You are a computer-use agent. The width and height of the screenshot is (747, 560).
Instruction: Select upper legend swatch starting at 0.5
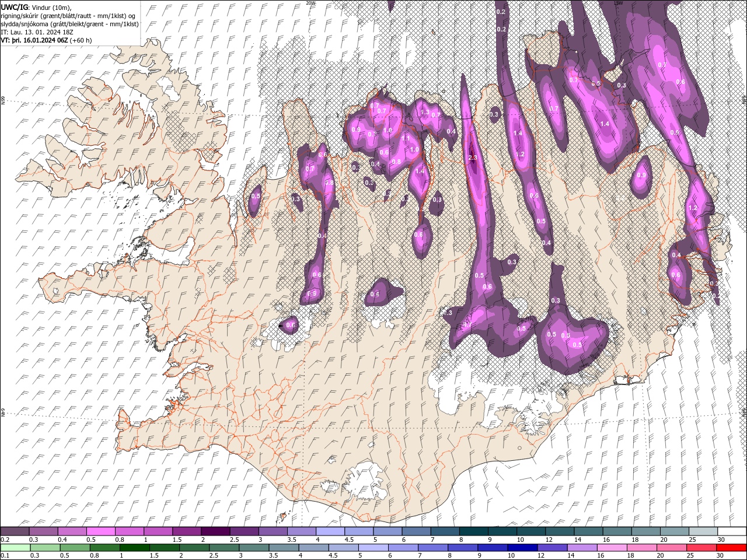pyautogui.click(x=100, y=531)
